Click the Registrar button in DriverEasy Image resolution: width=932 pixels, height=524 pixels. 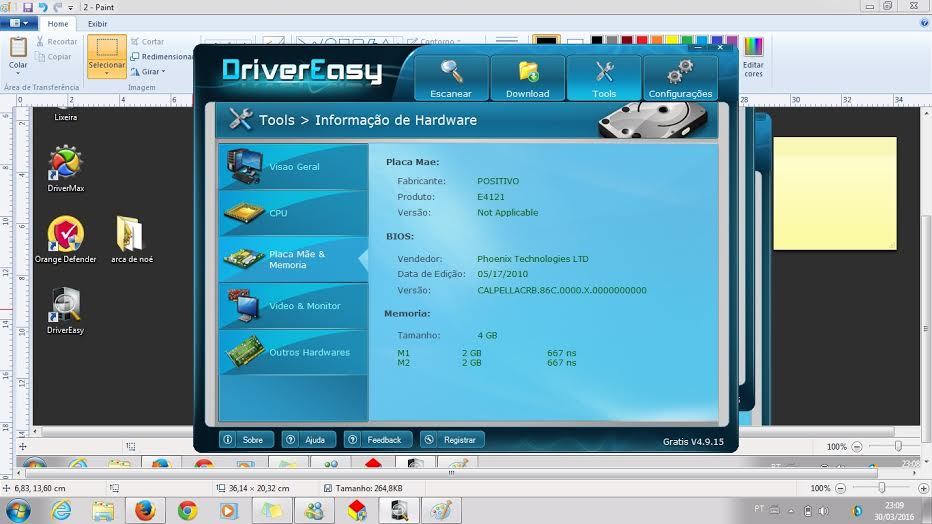click(x=452, y=440)
